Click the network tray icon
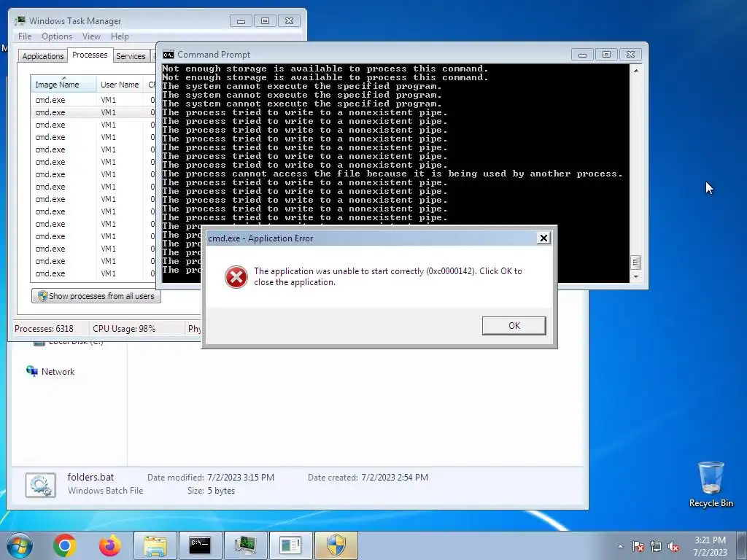 point(656,546)
